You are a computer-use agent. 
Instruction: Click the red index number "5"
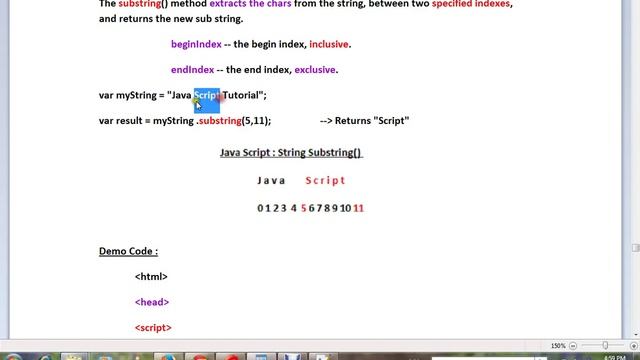[303, 208]
